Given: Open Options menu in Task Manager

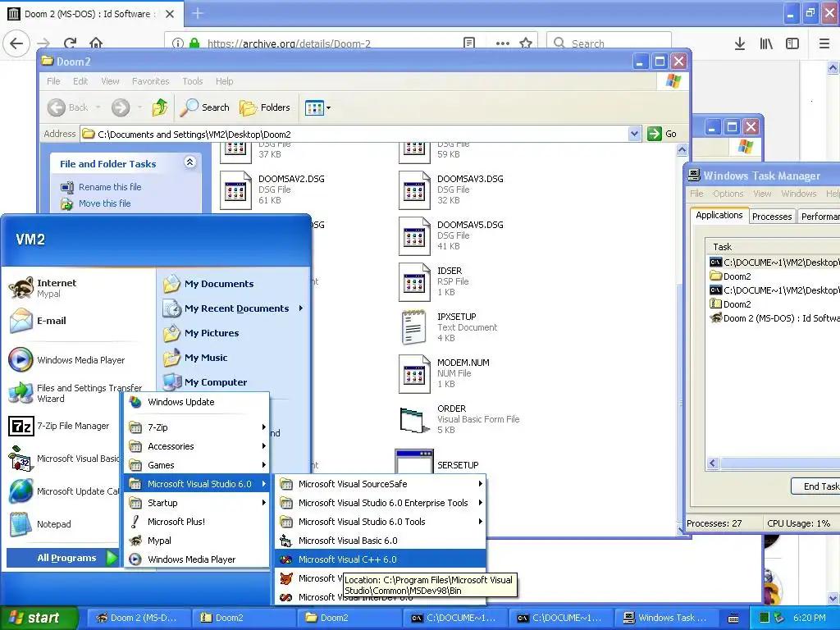Looking at the screenshot, I should click(728, 194).
